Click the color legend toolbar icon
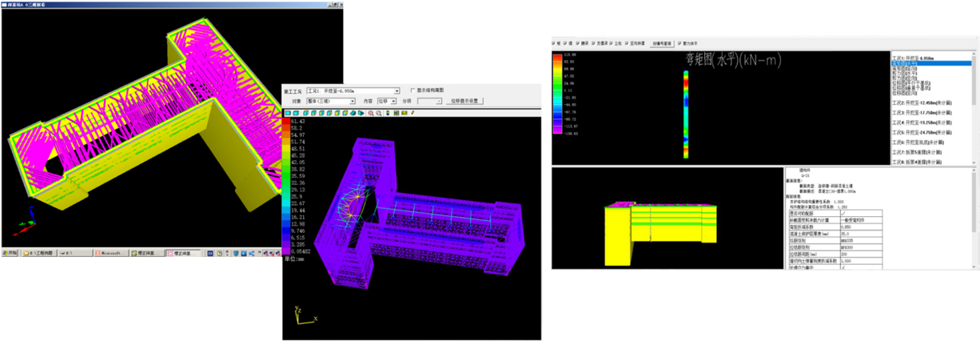 pyautogui.click(x=388, y=113)
